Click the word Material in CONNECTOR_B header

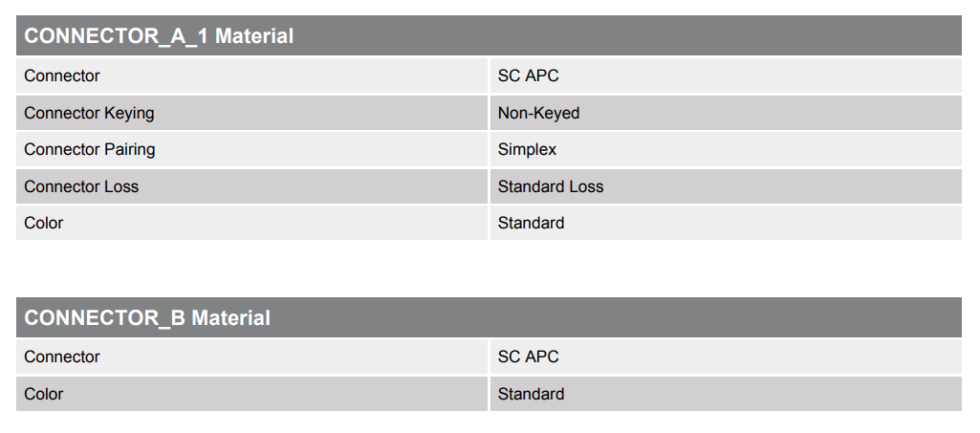coord(231,317)
